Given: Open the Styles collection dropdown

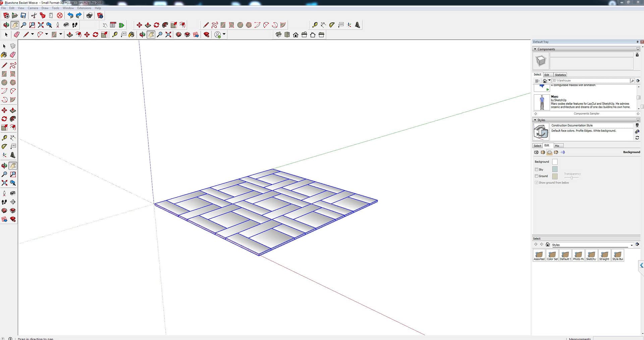Looking at the screenshot, I should tap(632, 245).
